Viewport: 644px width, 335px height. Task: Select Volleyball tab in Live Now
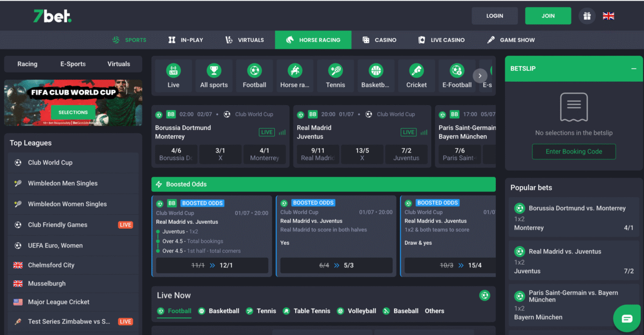click(356, 311)
